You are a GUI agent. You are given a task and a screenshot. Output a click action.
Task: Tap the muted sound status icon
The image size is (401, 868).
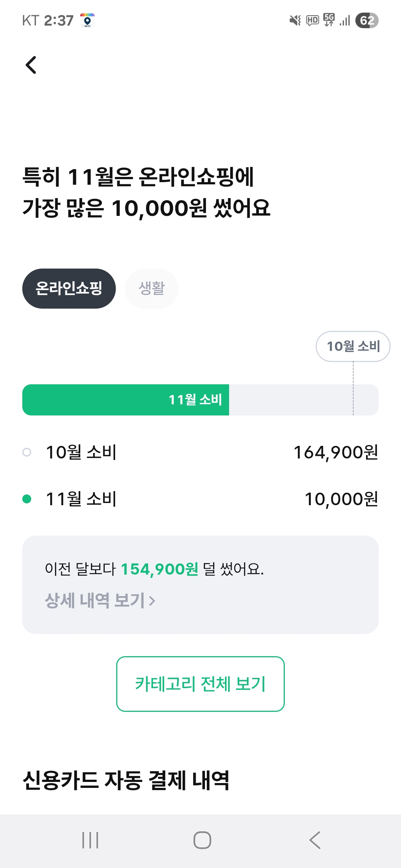(x=295, y=20)
